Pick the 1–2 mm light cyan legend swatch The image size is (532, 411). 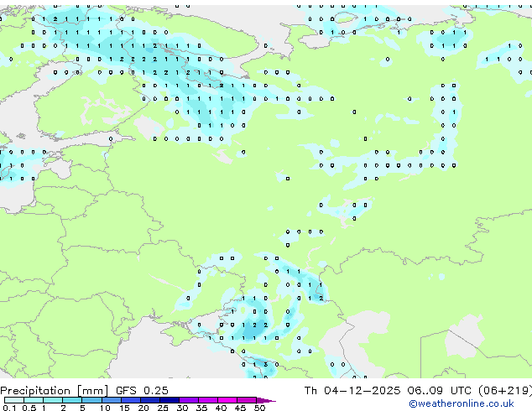click(x=53, y=400)
